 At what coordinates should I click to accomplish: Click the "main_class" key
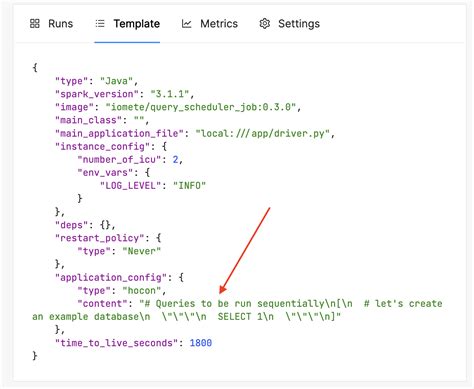[88, 120]
